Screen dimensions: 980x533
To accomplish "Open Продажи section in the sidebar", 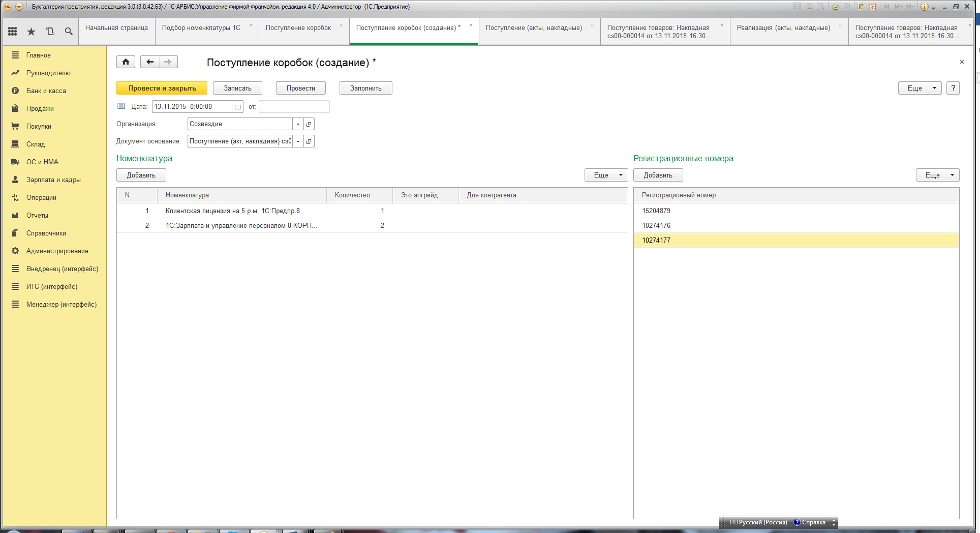I will tap(40, 109).
